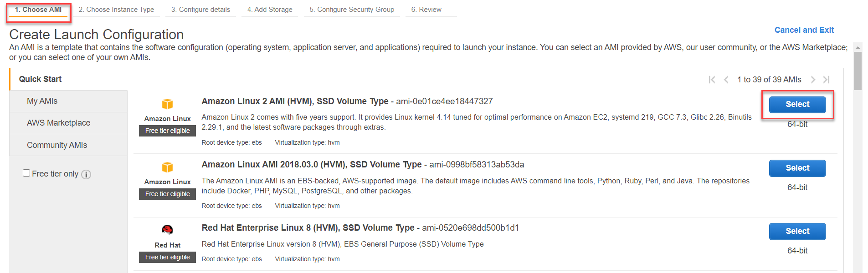Click the Amazon Linux 2 AMI cube icon
Viewport: 868px width, 273px height.
[168, 104]
